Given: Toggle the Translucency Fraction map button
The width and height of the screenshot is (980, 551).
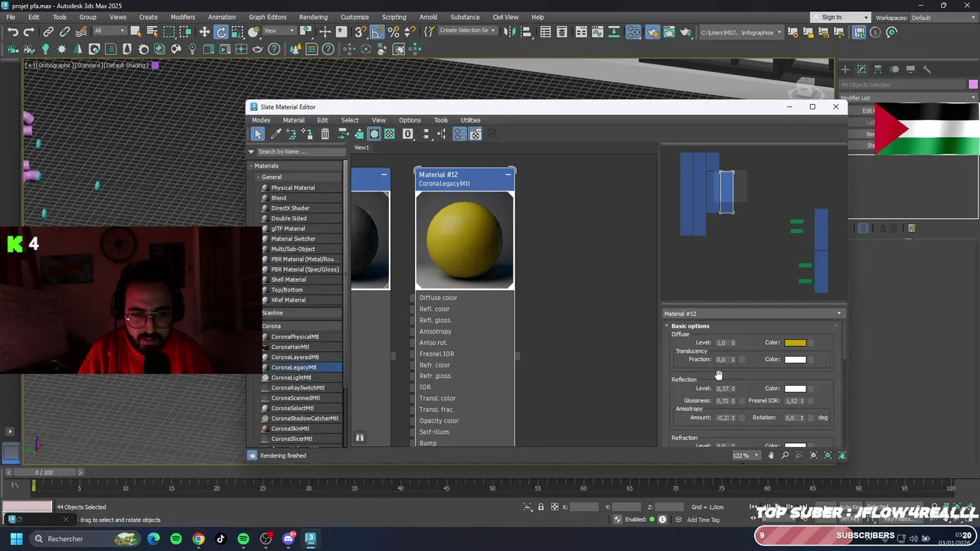Looking at the screenshot, I should (x=741, y=360).
